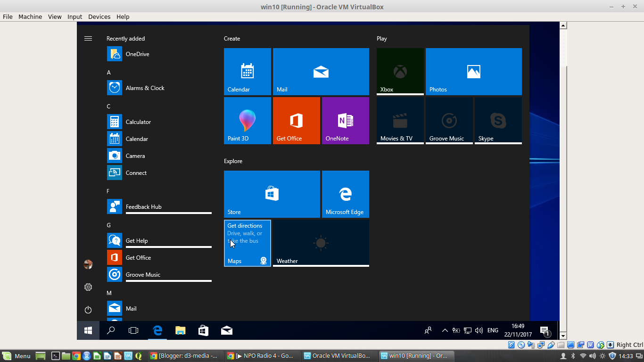644x362 pixels.
Task: Expand the Start menu hamburger
Action: 88,38
